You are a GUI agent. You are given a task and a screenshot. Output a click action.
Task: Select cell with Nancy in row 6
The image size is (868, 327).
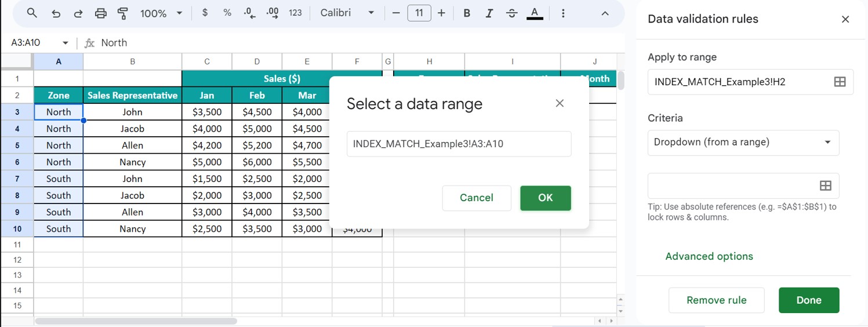132,162
